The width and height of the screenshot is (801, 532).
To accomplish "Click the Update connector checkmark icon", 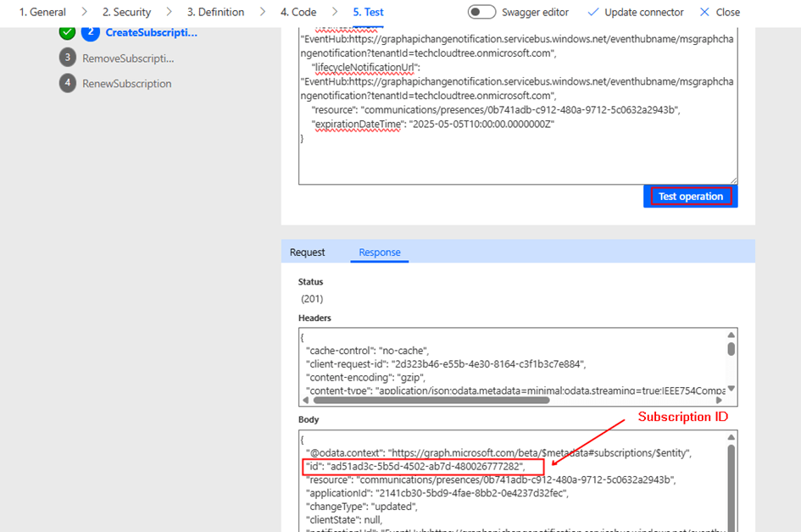I will coord(593,12).
